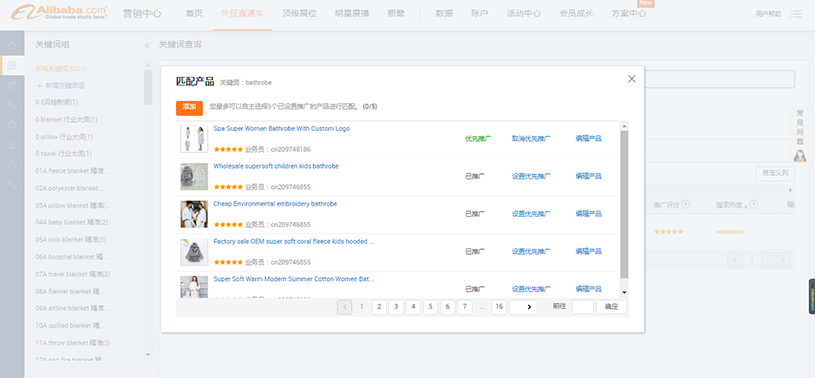Collapse keyword group panel with double chevron
Viewport: 815px width, 378px height.
(x=147, y=46)
